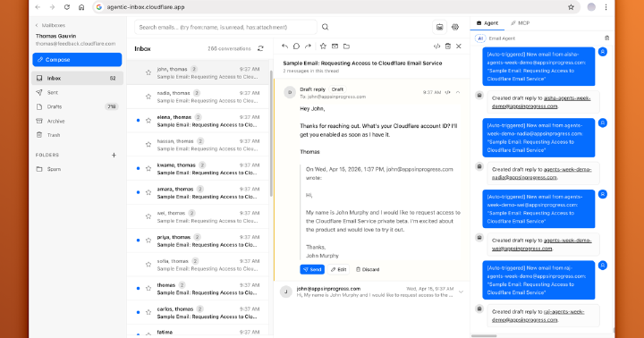This screenshot has width=644, height=338.
Task: View raw source with the code icon
Action: [436, 46]
